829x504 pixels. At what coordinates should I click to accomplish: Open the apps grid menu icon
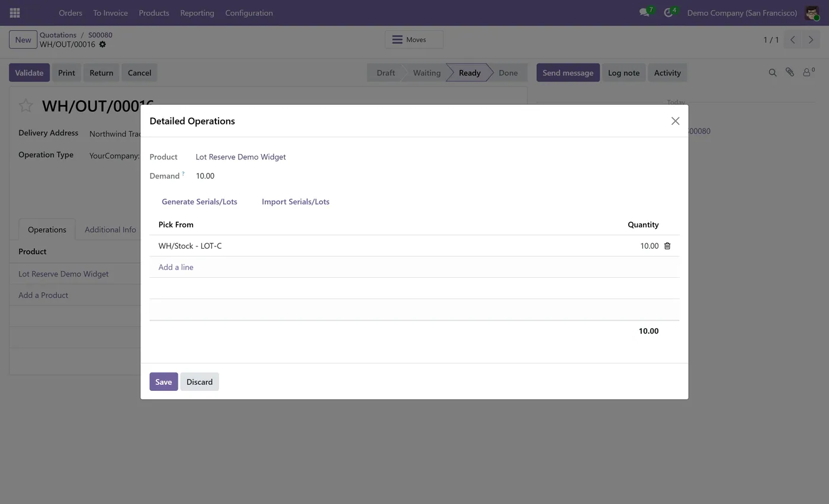tap(15, 12)
